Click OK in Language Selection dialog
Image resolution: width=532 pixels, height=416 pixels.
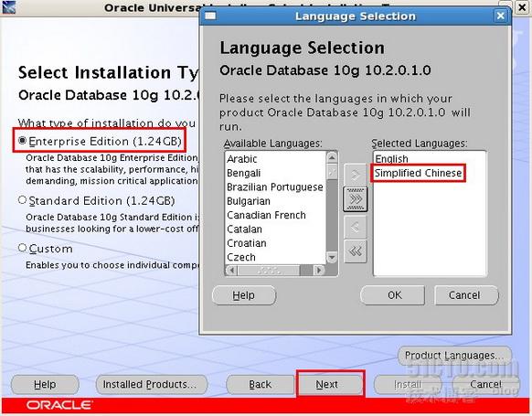click(x=392, y=295)
